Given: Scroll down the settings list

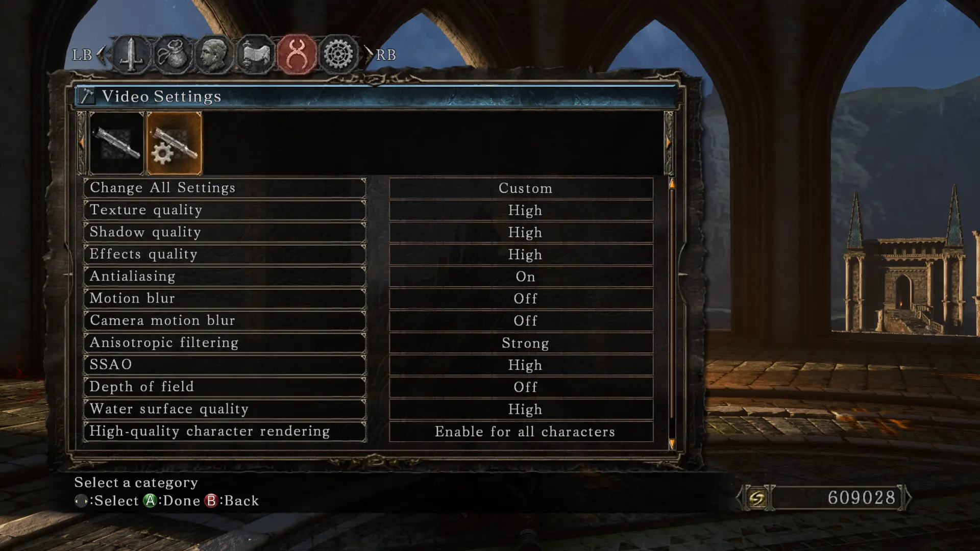Looking at the screenshot, I should pyautogui.click(x=670, y=442).
